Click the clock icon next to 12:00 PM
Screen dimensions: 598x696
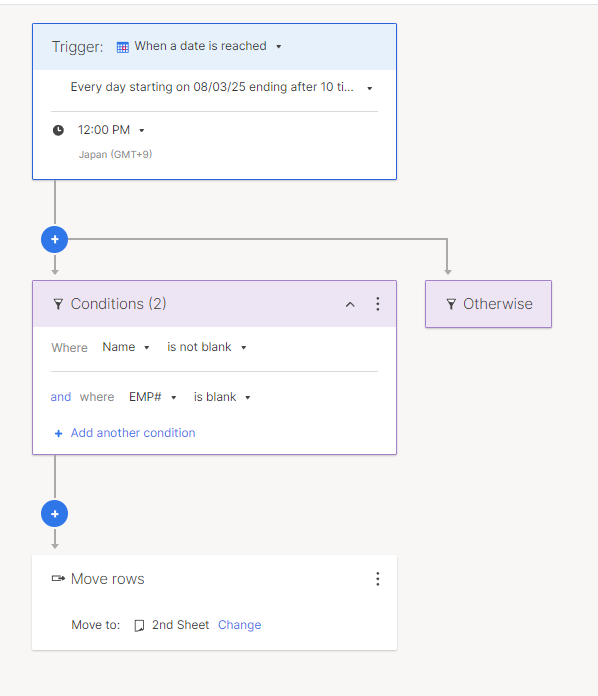pyautogui.click(x=58, y=130)
